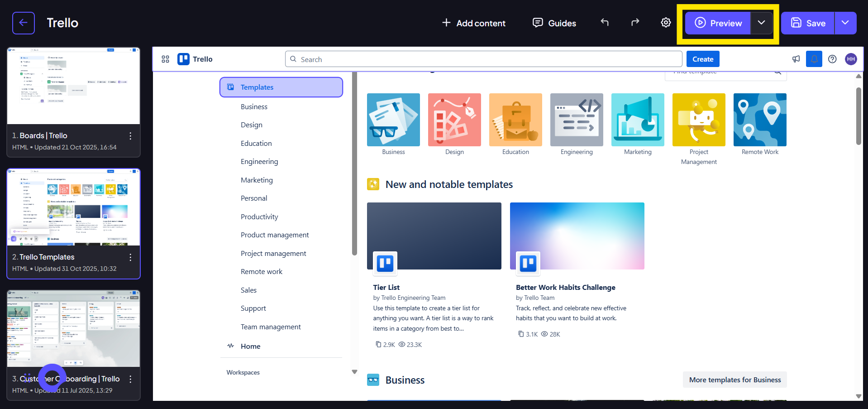The image size is (868, 409).
Task: Select Personal category in sidebar
Action: [254, 198]
